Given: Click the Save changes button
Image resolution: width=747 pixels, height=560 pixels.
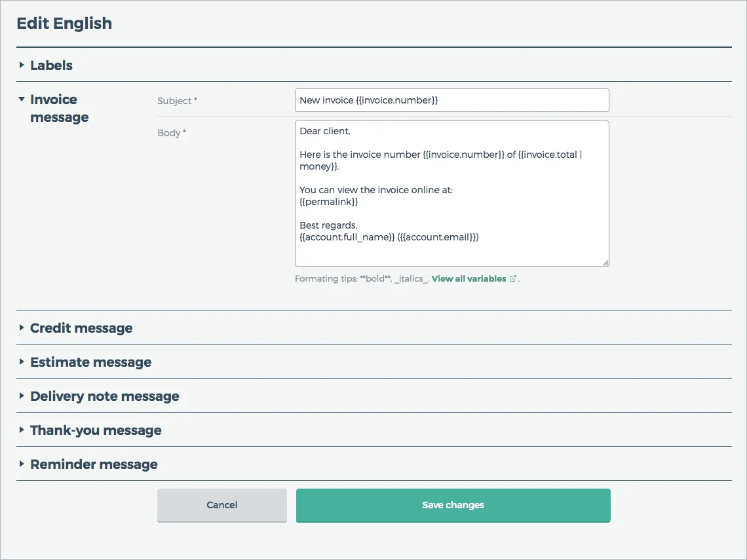Looking at the screenshot, I should click(x=453, y=505).
